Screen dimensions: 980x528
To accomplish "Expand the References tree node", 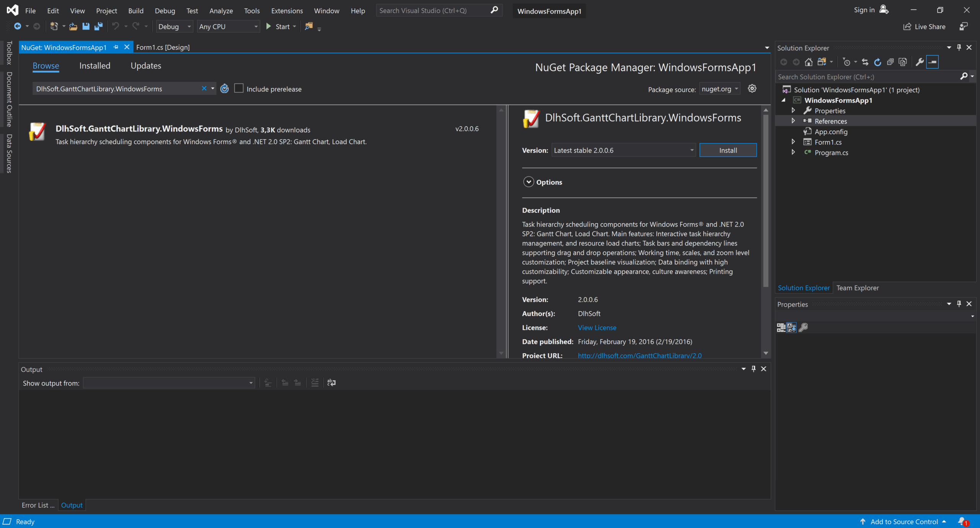I will coord(793,121).
